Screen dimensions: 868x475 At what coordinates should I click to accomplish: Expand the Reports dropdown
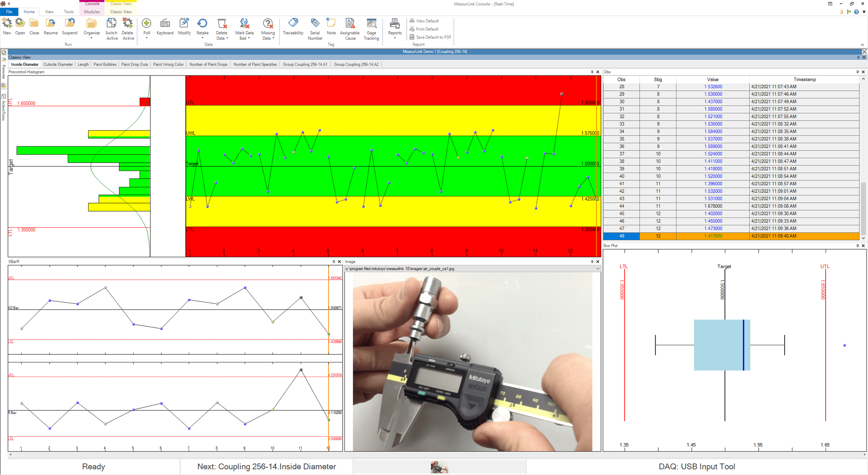[x=394, y=38]
